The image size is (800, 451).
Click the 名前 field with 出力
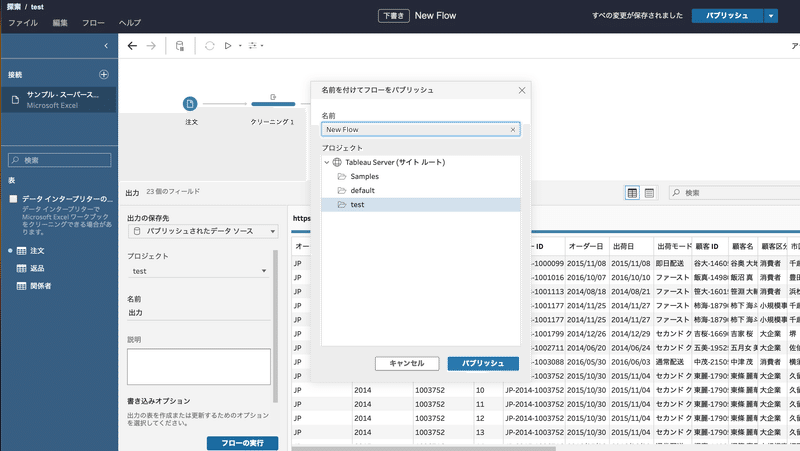tap(198, 313)
